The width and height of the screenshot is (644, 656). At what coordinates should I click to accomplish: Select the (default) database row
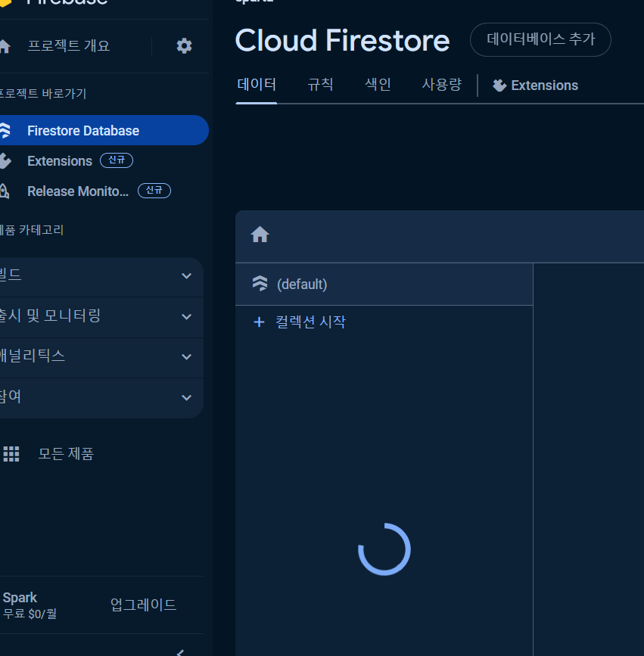(x=384, y=284)
